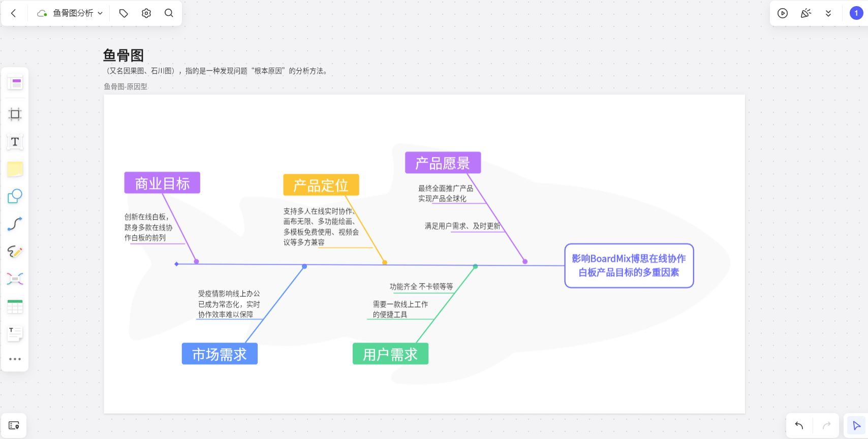This screenshot has width=868, height=439.
Task: Select the document text card tool
Action: pyautogui.click(x=15, y=334)
